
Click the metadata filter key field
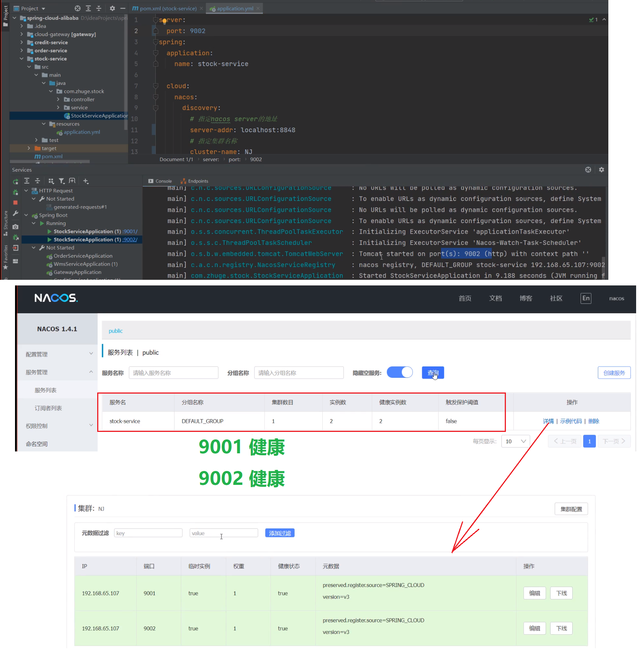148,533
